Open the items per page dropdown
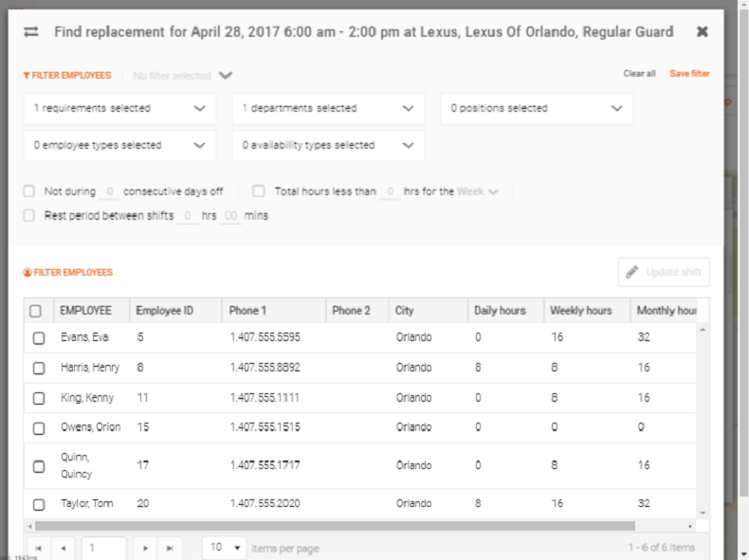This screenshot has width=749, height=560. [x=225, y=549]
